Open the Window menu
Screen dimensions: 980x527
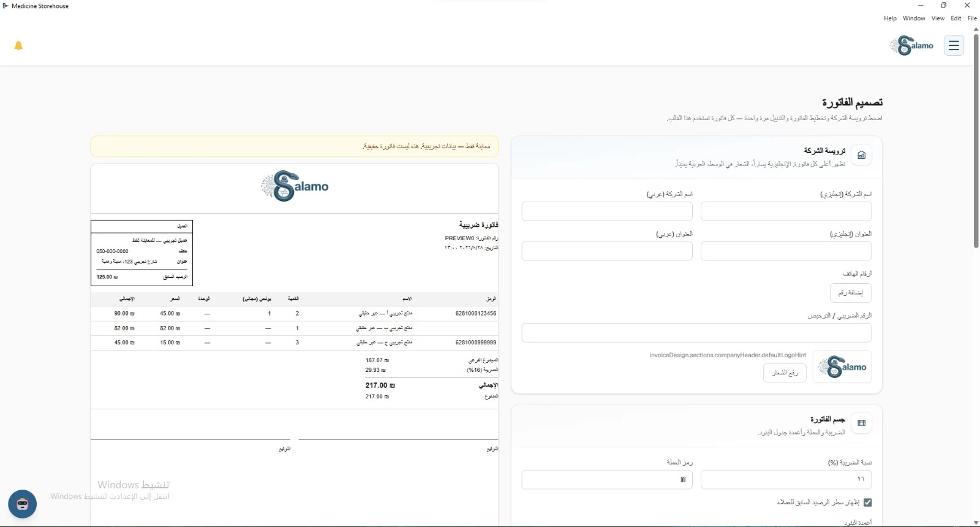pyautogui.click(x=914, y=18)
